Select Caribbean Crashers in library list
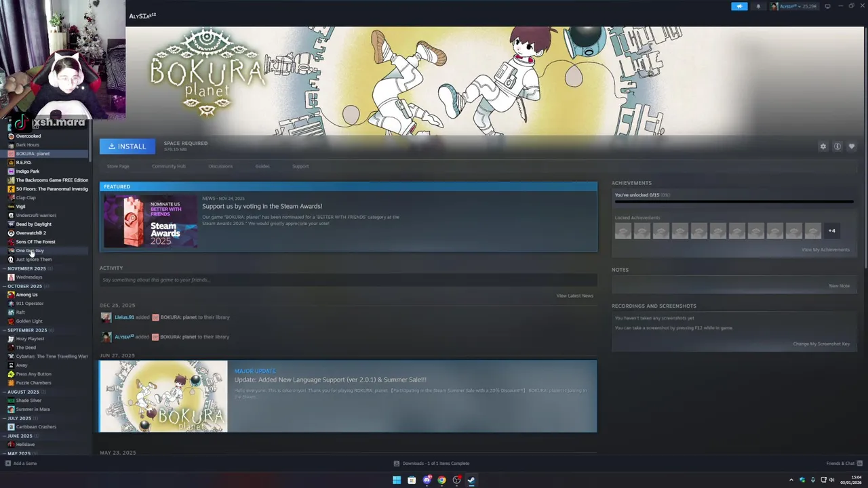 coord(36,427)
